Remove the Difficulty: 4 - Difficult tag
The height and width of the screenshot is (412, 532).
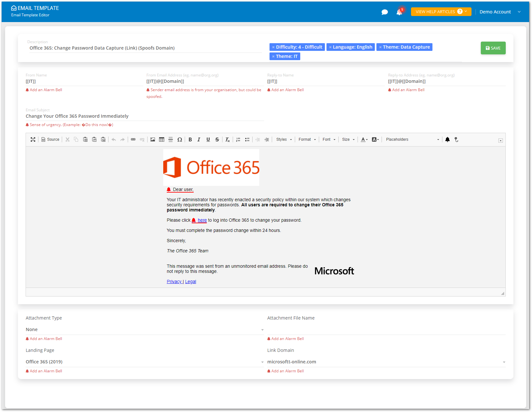click(273, 47)
